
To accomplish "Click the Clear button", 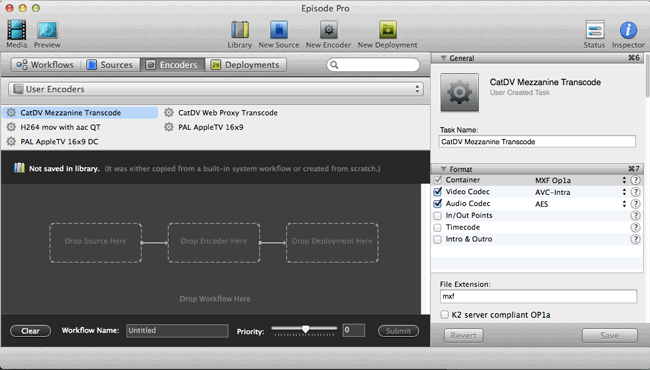I will (30, 331).
